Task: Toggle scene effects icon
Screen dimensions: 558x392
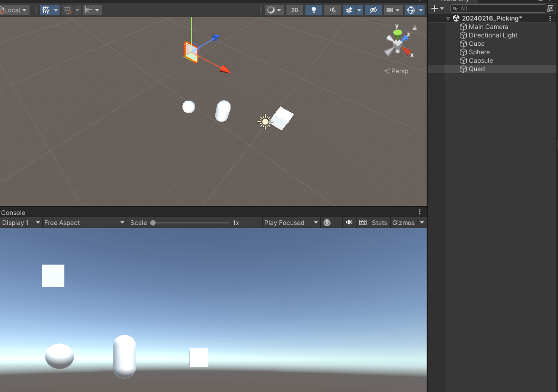Action: [x=349, y=10]
